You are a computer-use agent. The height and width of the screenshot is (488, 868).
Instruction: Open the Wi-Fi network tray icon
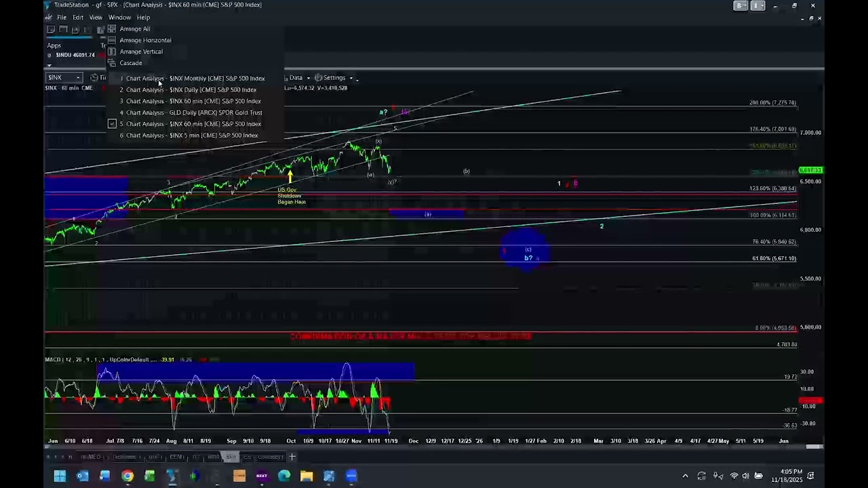[734, 476]
